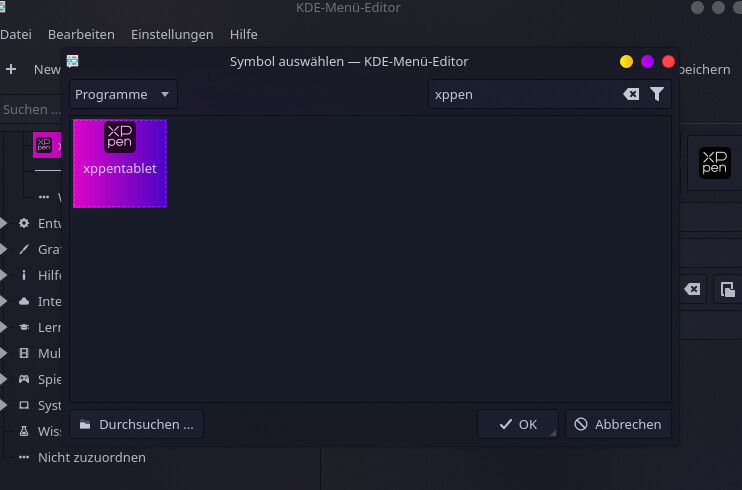
Task: Cancel with the Abbrechen button
Action: pos(618,424)
